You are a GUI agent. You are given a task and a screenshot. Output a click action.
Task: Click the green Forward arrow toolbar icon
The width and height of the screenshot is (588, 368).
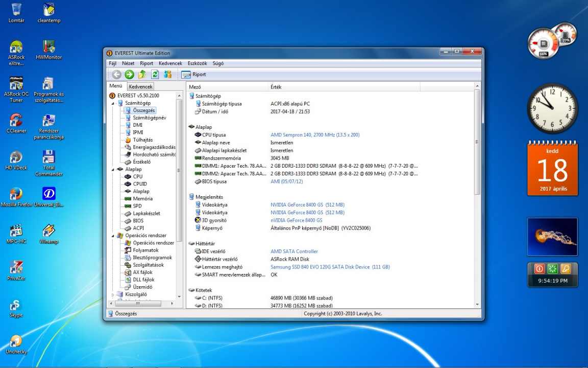[129, 74]
